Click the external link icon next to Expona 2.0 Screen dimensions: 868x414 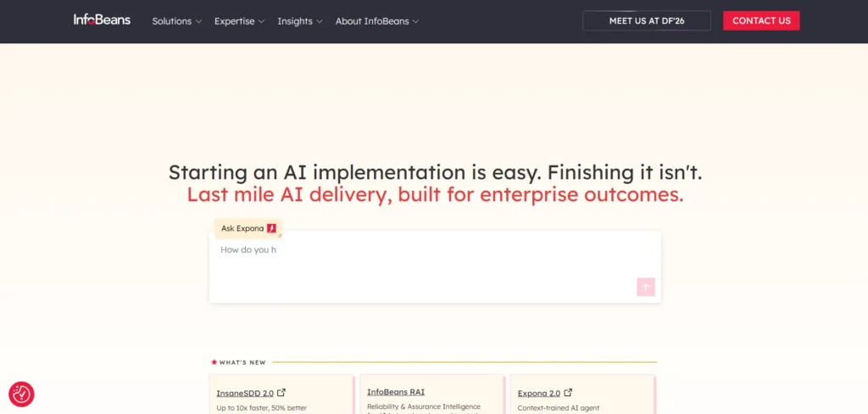pos(568,393)
